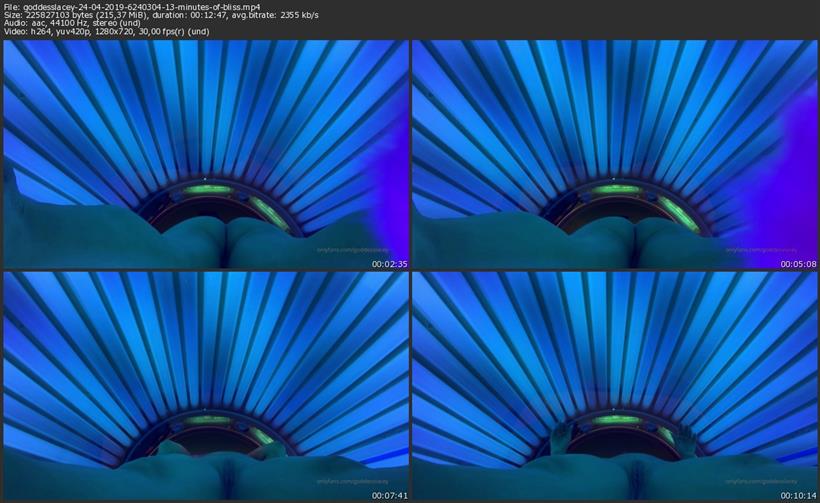Open the watermark link in the 00:07:41 frame
Image resolution: width=820 pixels, height=503 pixels.
[347, 481]
